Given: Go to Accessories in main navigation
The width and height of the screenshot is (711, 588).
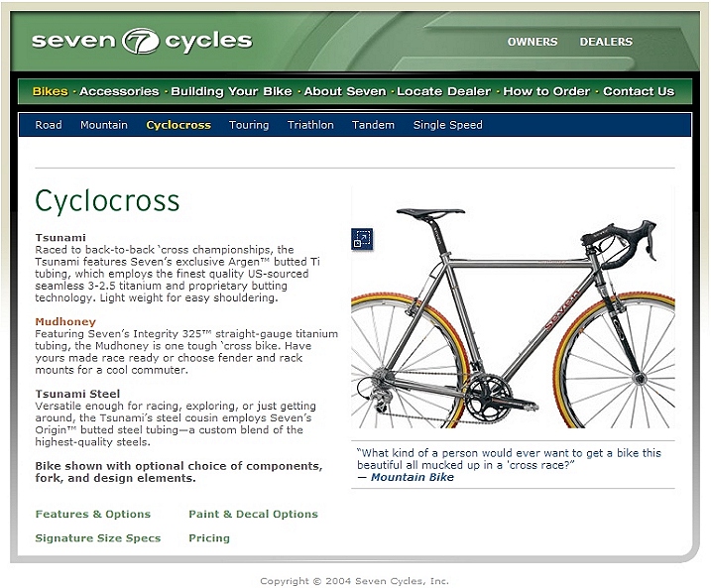Looking at the screenshot, I should pos(119,91).
